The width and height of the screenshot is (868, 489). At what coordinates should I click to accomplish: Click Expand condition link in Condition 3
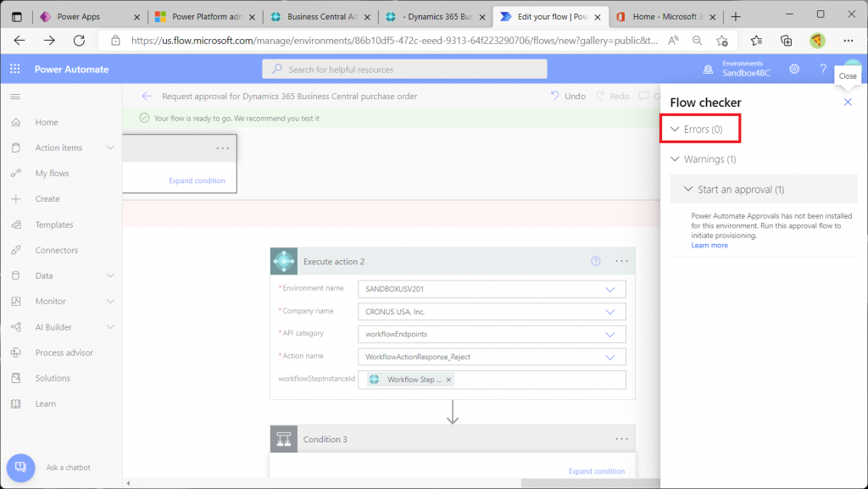click(x=596, y=471)
